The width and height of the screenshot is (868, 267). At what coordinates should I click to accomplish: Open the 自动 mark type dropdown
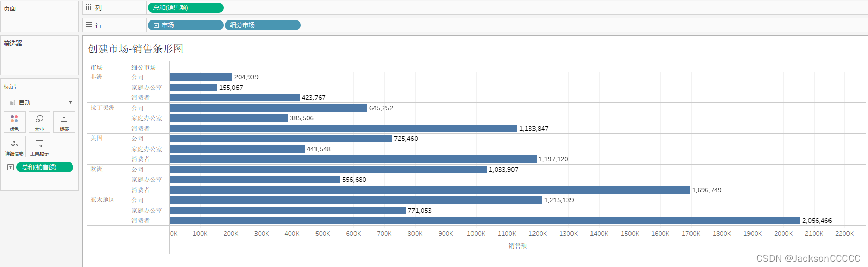tap(40, 102)
